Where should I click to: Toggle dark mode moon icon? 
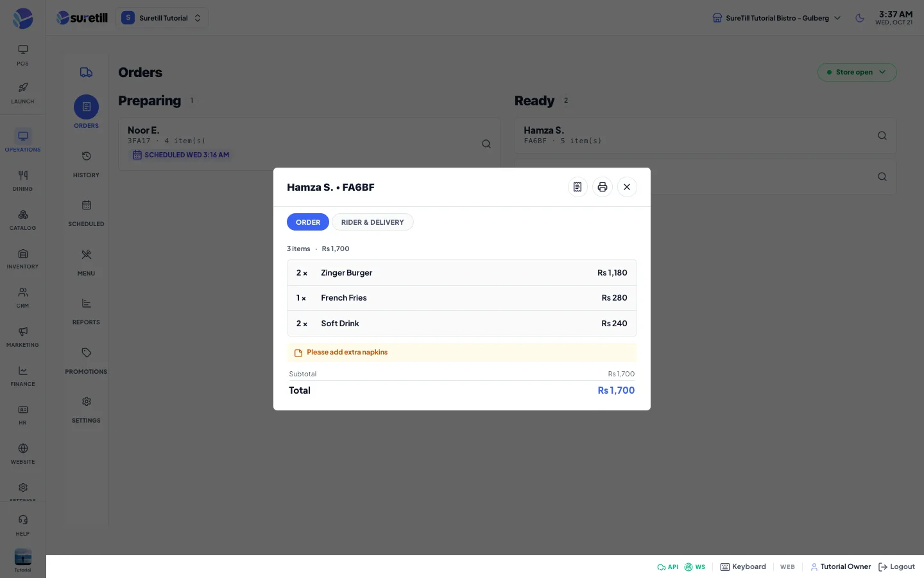point(860,18)
